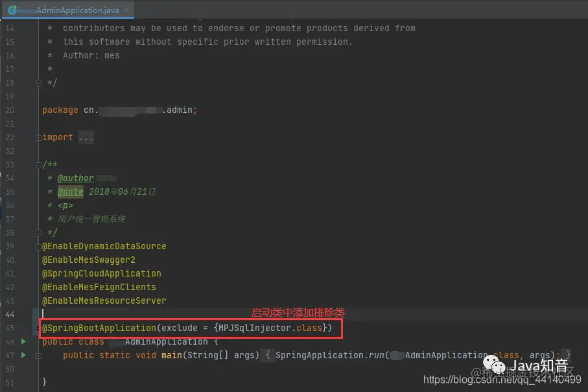This screenshot has width=588, height=392.
Task: Click the 'Author: mes' comment line
Action: point(91,55)
